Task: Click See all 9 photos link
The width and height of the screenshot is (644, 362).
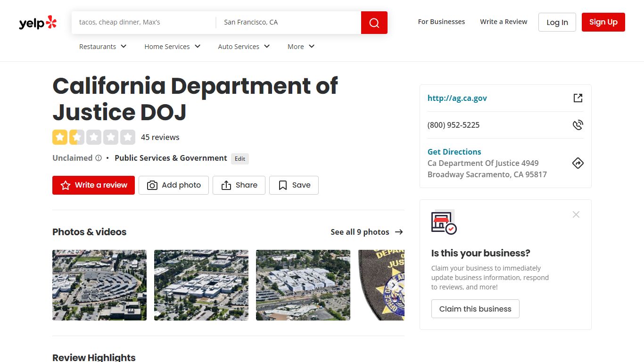Action: point(367,232)
